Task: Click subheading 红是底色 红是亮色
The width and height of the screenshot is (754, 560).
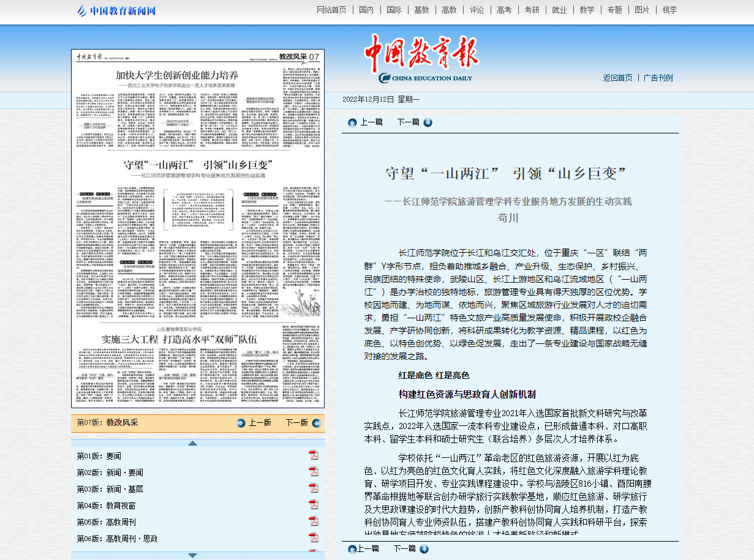Action: tap(434, 375)
